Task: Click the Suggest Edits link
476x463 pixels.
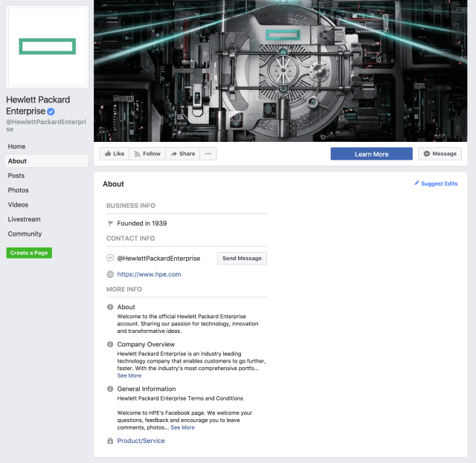Action: tap(439, 184)
